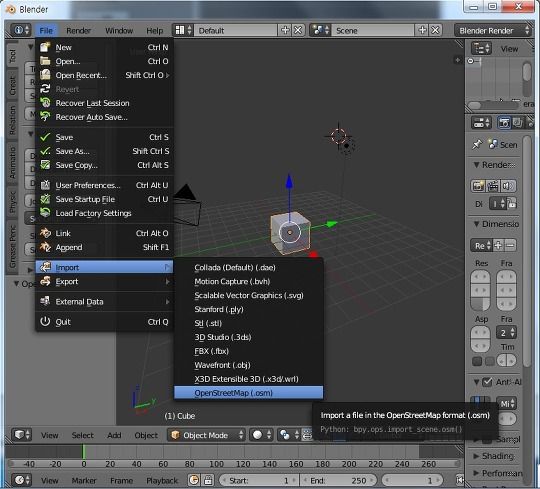Expand the Export submenu
Screen dimensions: 540x489
(x=104, y=281)
